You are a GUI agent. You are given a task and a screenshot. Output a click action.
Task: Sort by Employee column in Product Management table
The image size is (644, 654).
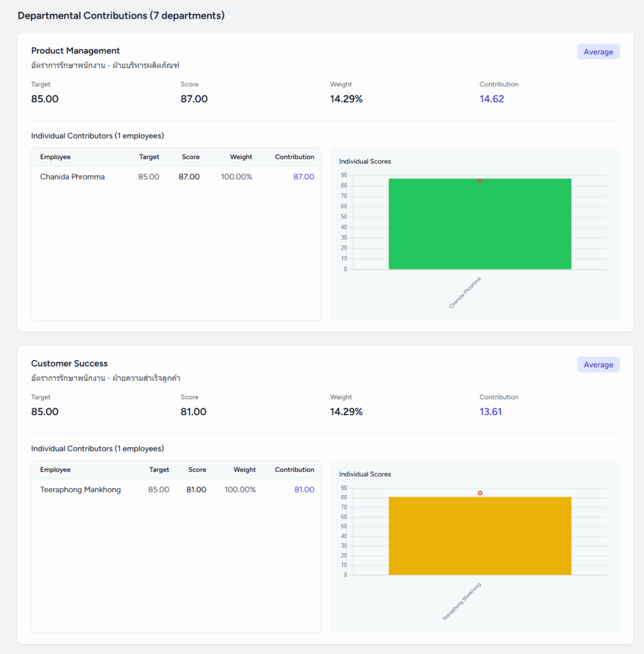pos(56,157)
